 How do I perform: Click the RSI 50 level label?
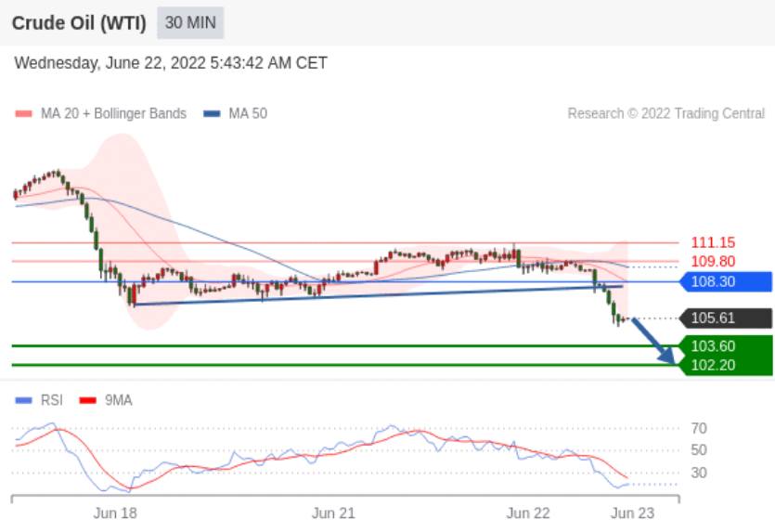(x=699, y=450)
